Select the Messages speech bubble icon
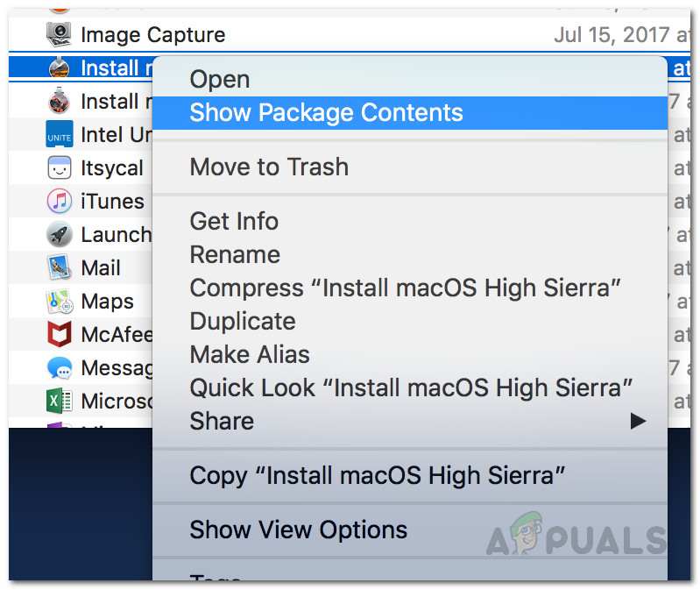Image resolution: width=700 pixels, height=590 pixels. pos(59,368)
